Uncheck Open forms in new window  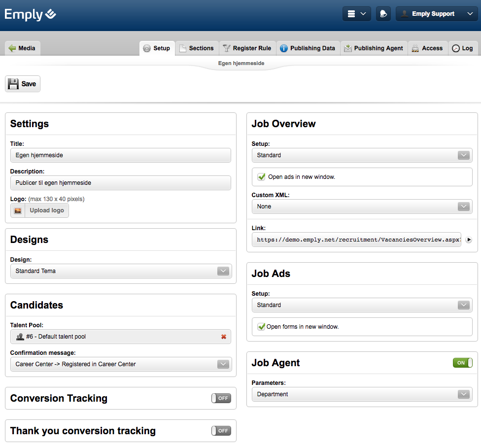(261, 327)
